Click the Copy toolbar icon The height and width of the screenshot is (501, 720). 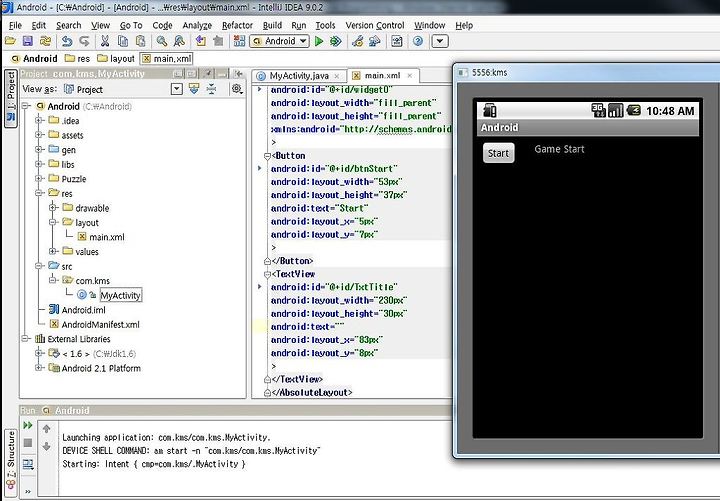click(x=123, y=41)
